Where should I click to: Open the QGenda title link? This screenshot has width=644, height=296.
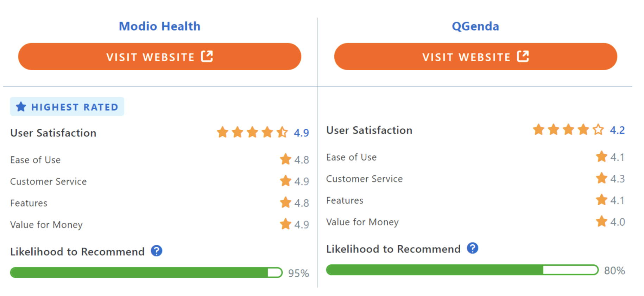click(x=475, y=26)
